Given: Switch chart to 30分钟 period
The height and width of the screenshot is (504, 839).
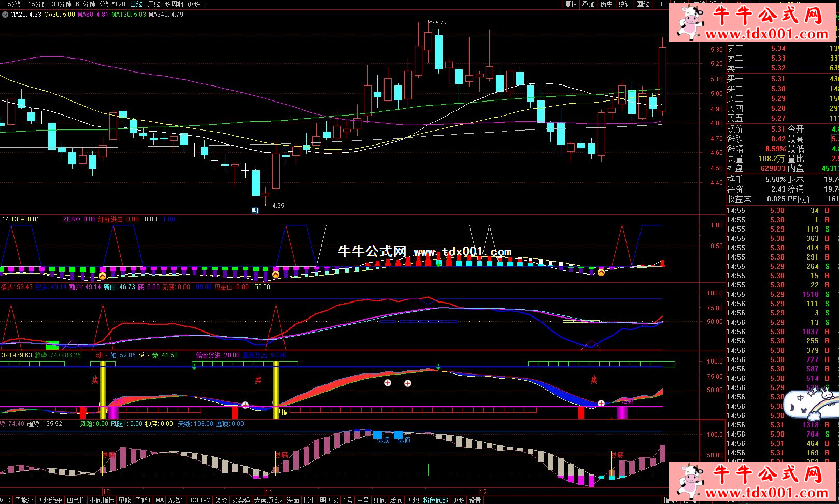Looking at the screenshot, I should tap(62, 4).
